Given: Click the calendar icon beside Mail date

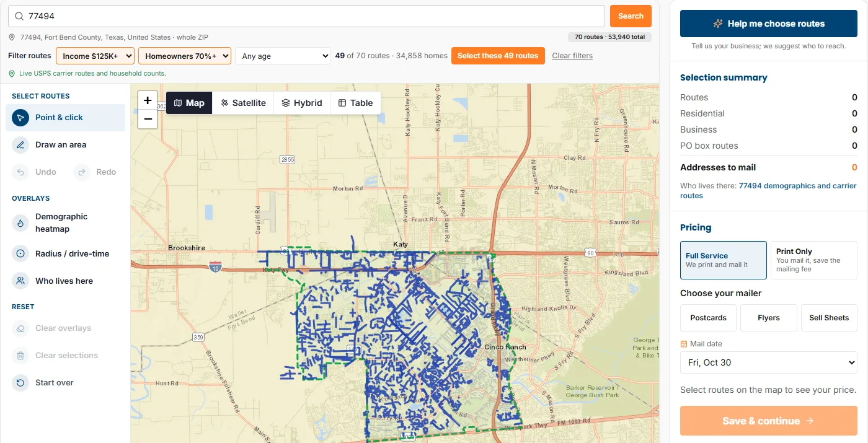Looking at the screenshot, I should point(684,344).
